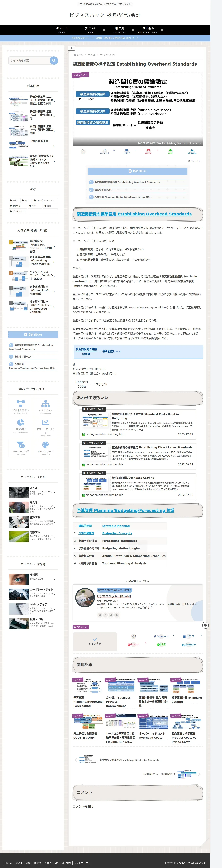This screenshot has width=222, height=868.
Task: Click the ビジネスハッカー(Biz-H) author name link
Action: (114, 596)
